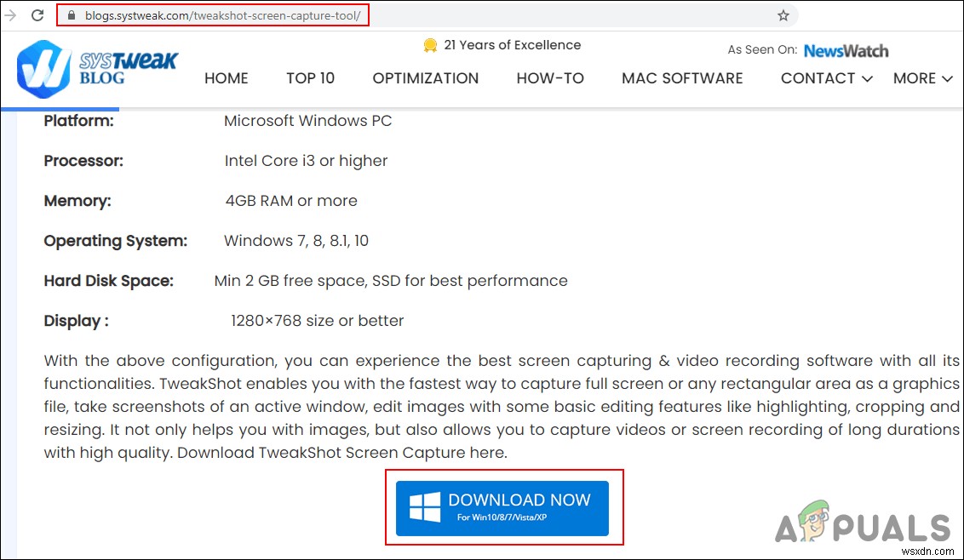Click the lock icon in the address bar
The width and height of the screenshot is (964, 560).
(72, 14)
